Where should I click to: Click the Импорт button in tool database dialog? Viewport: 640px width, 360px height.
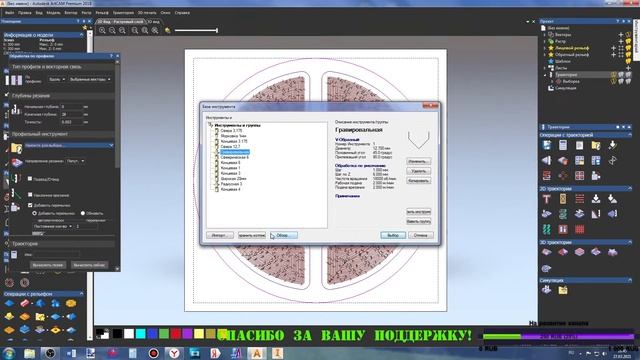(220, 236)
